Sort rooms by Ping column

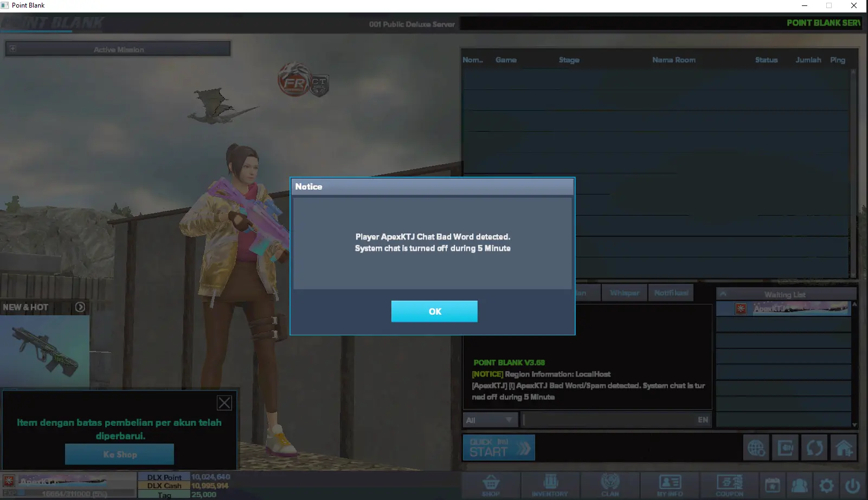838,60
